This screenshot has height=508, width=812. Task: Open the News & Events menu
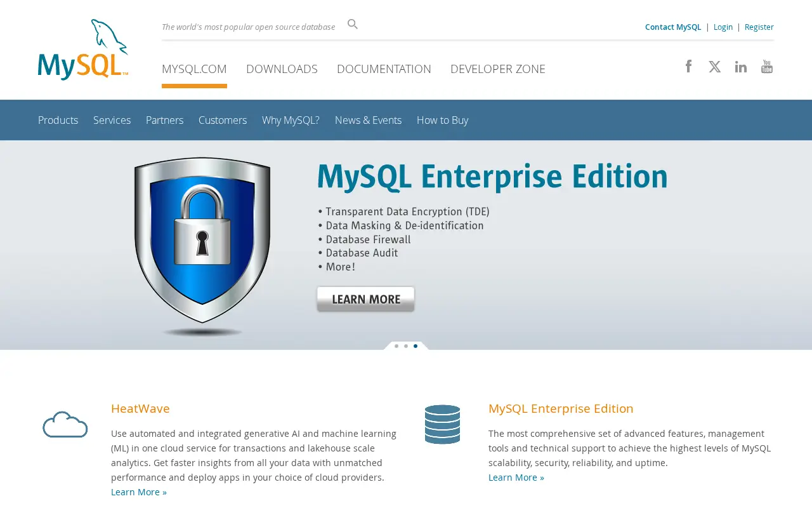click(368, 120)
